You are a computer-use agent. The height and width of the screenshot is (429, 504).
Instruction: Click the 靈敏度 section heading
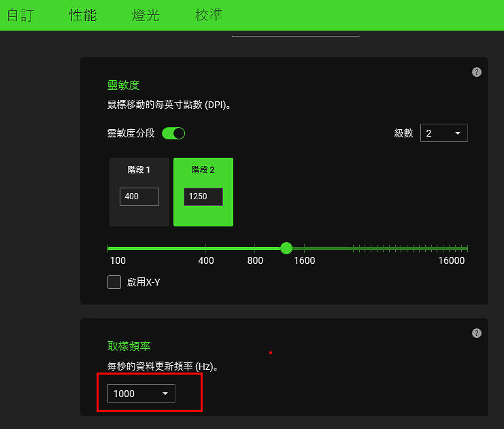(x=123, y=85)
